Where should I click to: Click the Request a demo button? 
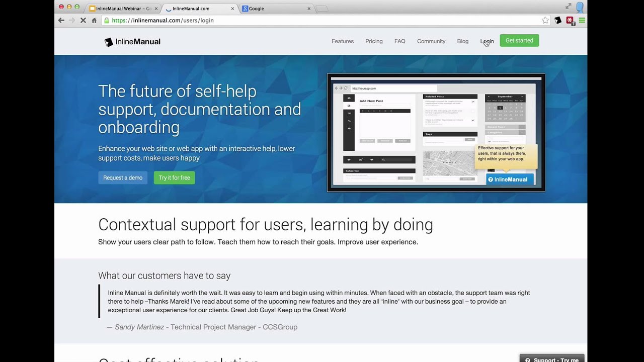[123, 178]
